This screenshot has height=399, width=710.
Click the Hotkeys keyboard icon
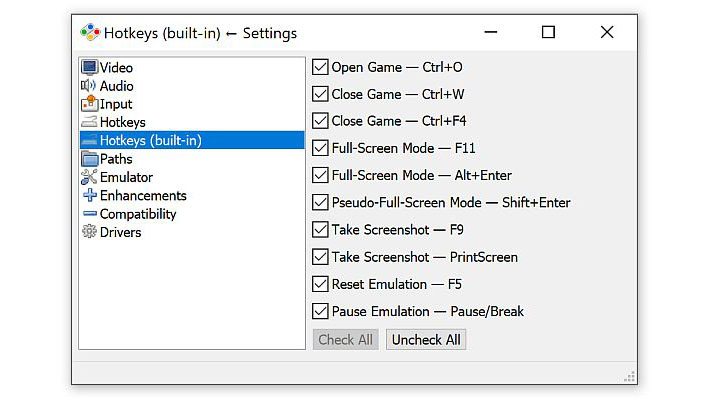click(89, 122)
